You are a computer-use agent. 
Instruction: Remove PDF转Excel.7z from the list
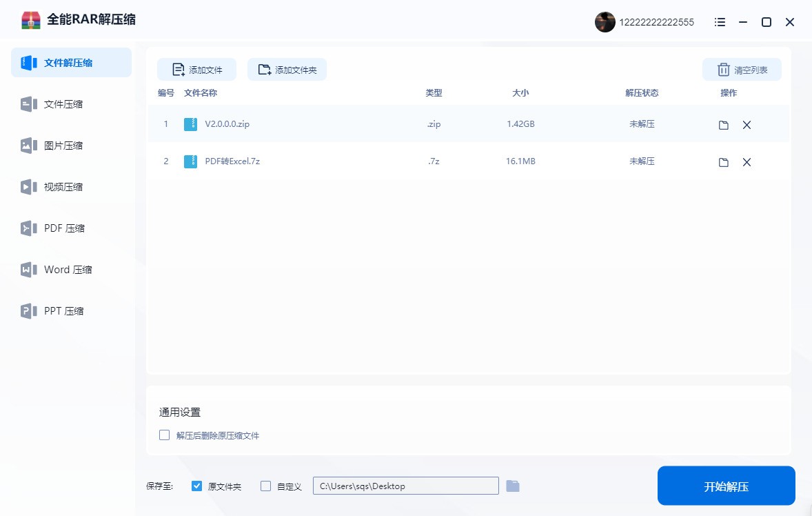pyautogui.click(x=747, y=162)
